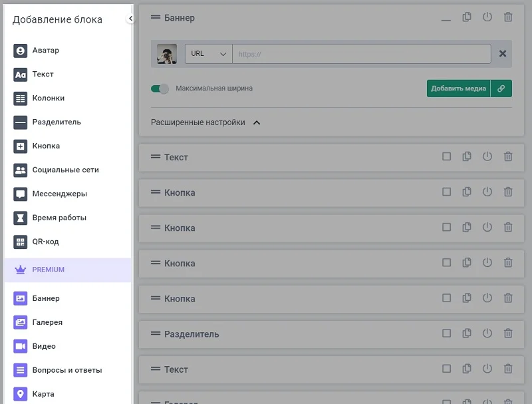This screenshot has height=404, width=532.
Task: Turn off the first Текст block power toggle
Action: (487, 157)
